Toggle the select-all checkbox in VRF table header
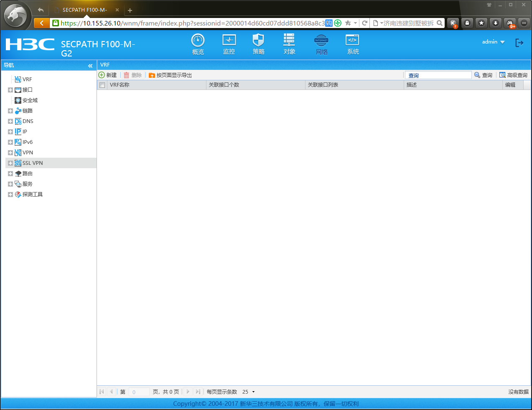The image size is (532, 410). coord(102,85)
